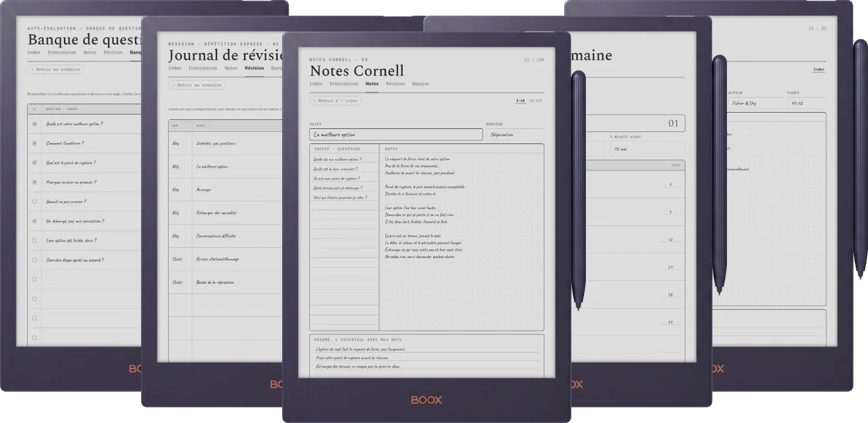The height and width of the screenshot is (423, 868).
Task: Click the cue question "Où est mon point de rupture ?"
Action: coord(337,178)
